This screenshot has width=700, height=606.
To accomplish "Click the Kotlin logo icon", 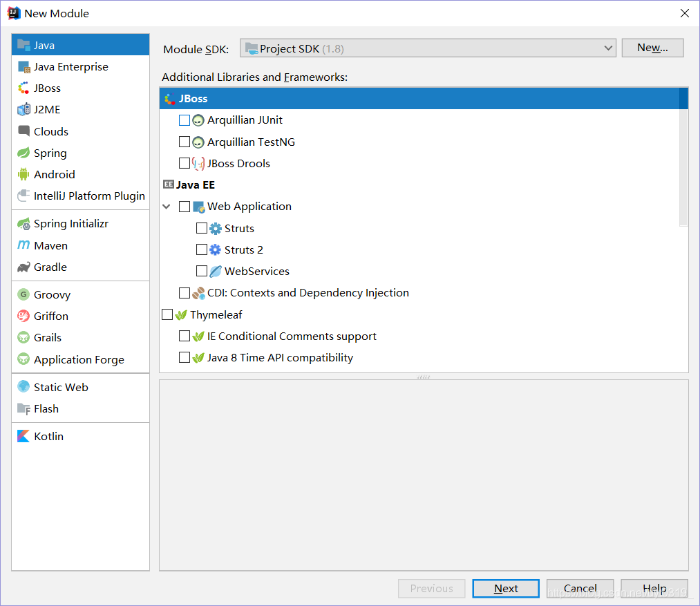I will coord(23,436).
